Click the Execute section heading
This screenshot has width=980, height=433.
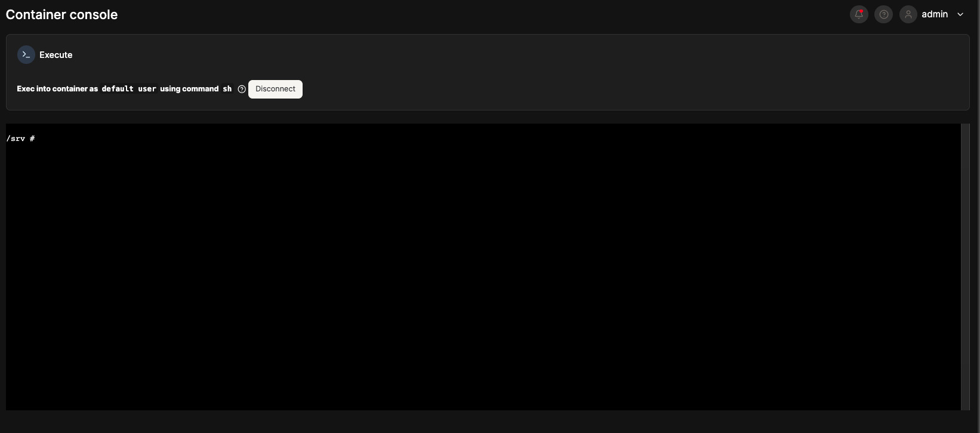point(56,55)
